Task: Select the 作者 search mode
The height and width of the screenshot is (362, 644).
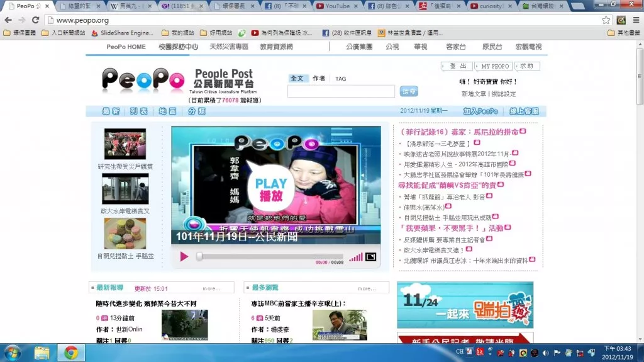Action: 319,78
